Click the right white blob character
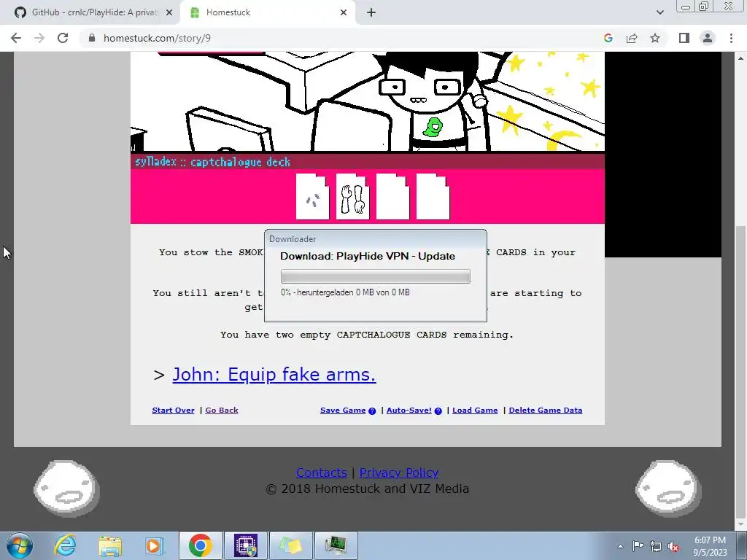 pos(668,489)
